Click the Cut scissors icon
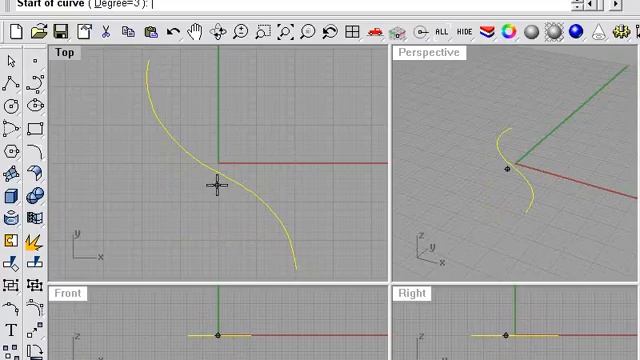Viewport: 640px width, 360px height. (106, 32)
